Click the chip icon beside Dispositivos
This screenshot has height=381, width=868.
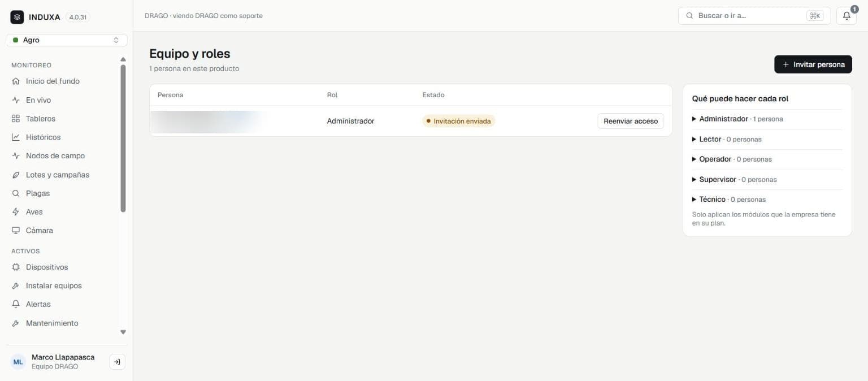pyautogui.click(x=16, y=267)
